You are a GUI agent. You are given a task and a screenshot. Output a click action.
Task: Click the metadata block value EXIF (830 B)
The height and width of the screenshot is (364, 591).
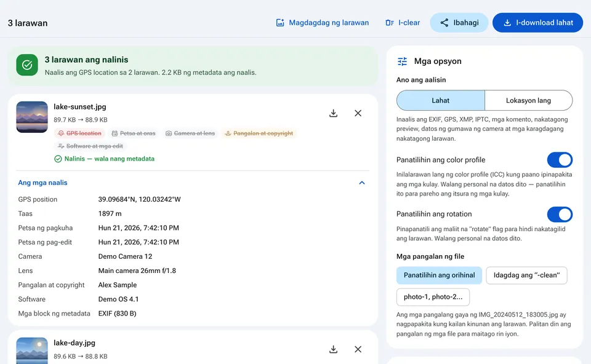(x=117, y=314)
